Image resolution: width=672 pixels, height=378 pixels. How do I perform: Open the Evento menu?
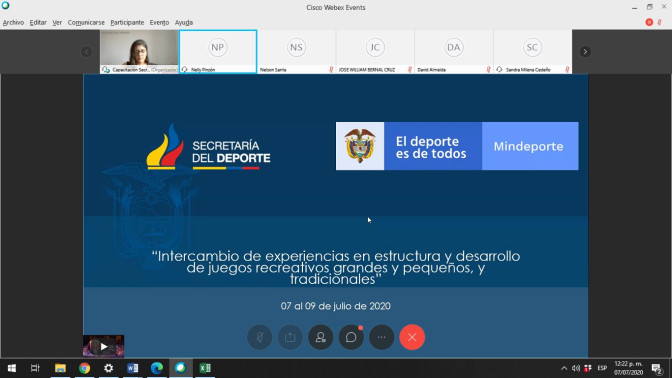pyautogui.click(x=159, y=22)
